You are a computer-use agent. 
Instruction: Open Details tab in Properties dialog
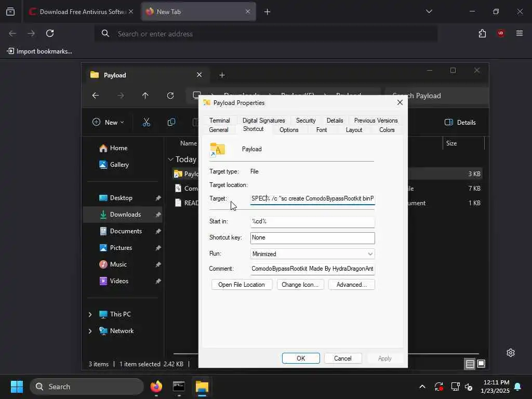point(335,121)
